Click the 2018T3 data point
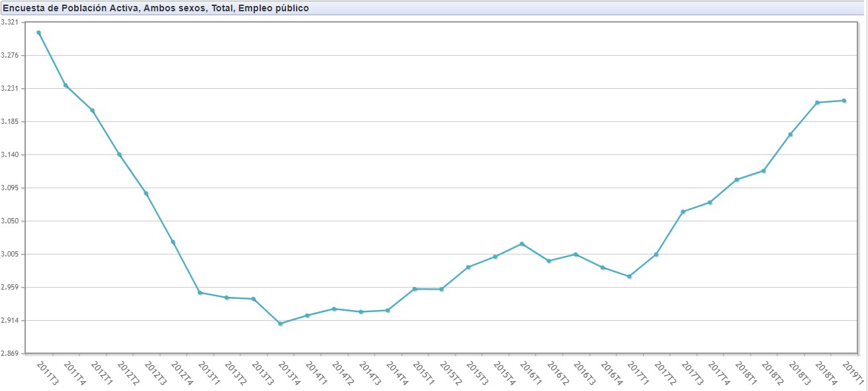The image size is (868, 391). (791, 135)
